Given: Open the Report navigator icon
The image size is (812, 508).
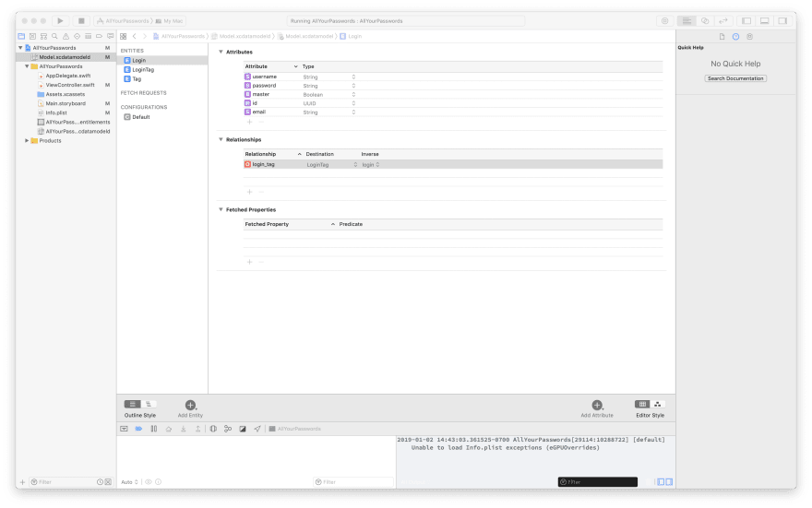Looking at the screenshot, I should pyautogui.click(x=111, y=36).
